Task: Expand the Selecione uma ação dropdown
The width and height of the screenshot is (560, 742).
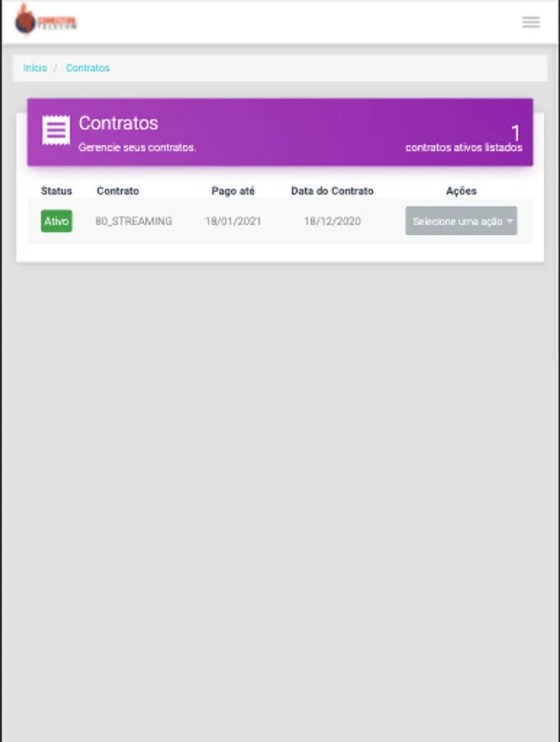Action: (x=461, y=221)
